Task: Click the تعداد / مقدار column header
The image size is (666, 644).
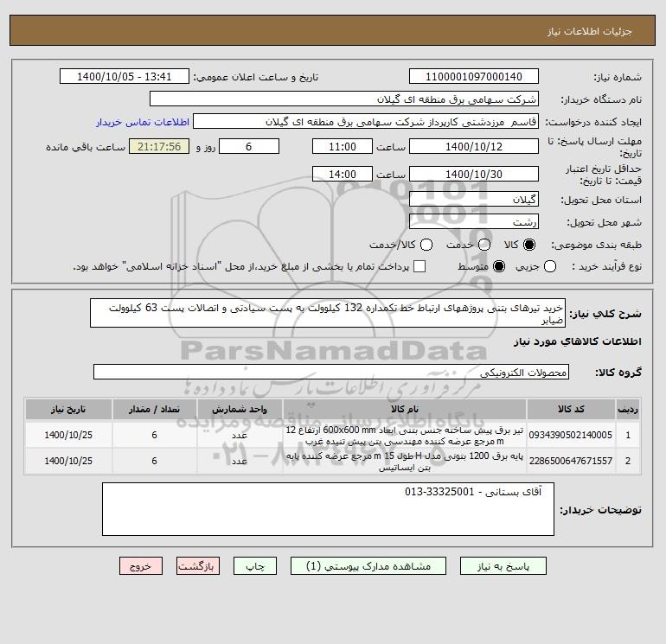Action: click(154, 409)
